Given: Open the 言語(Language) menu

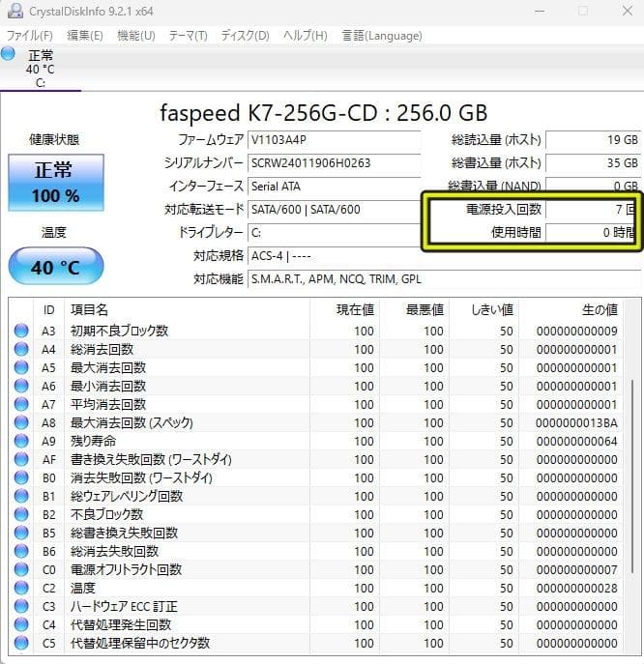Looking at the screenshot, I should (382, 36).
